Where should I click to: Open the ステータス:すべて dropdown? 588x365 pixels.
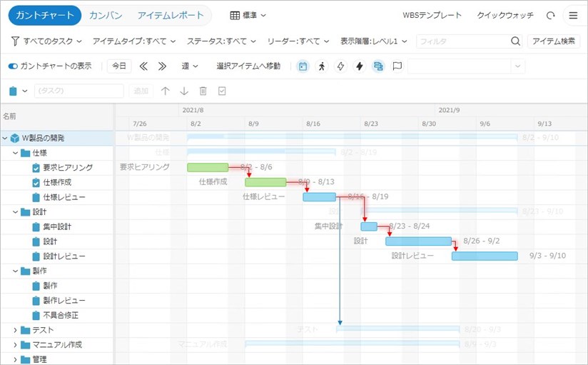[x=221, y=41]
